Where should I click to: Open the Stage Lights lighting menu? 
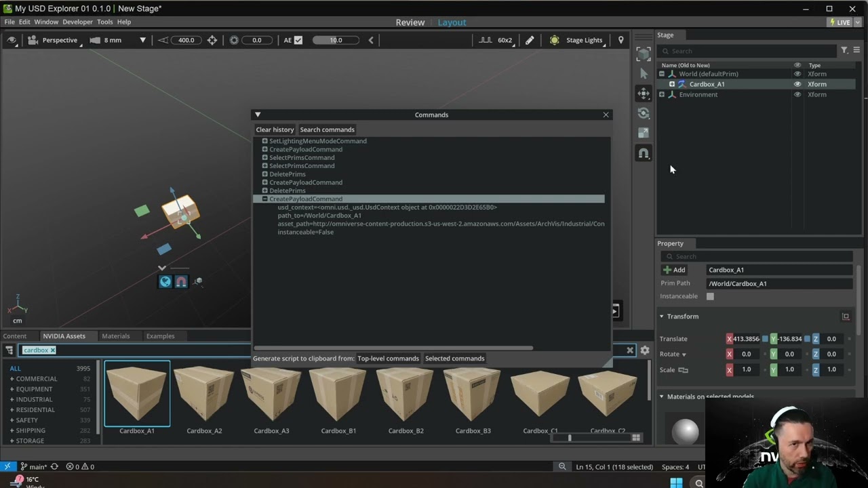pyautogui.click(x=576, y=40)
